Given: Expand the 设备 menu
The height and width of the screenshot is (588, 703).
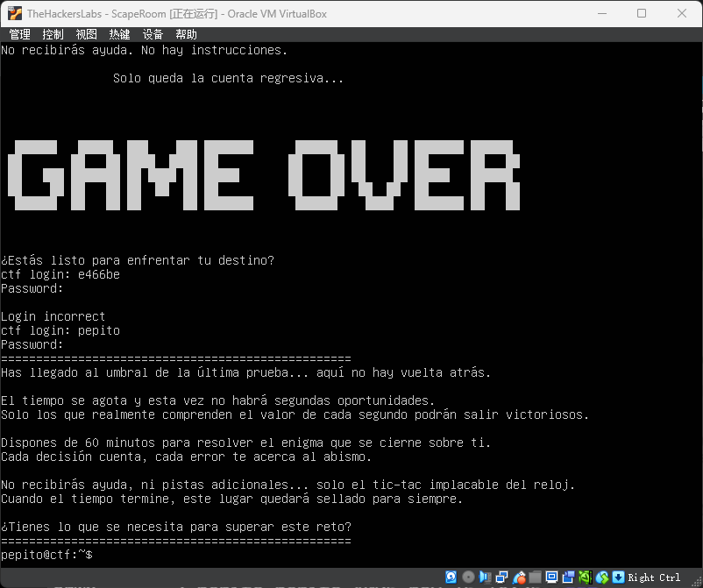Looking at the screenshot, I should coord(153,34).
